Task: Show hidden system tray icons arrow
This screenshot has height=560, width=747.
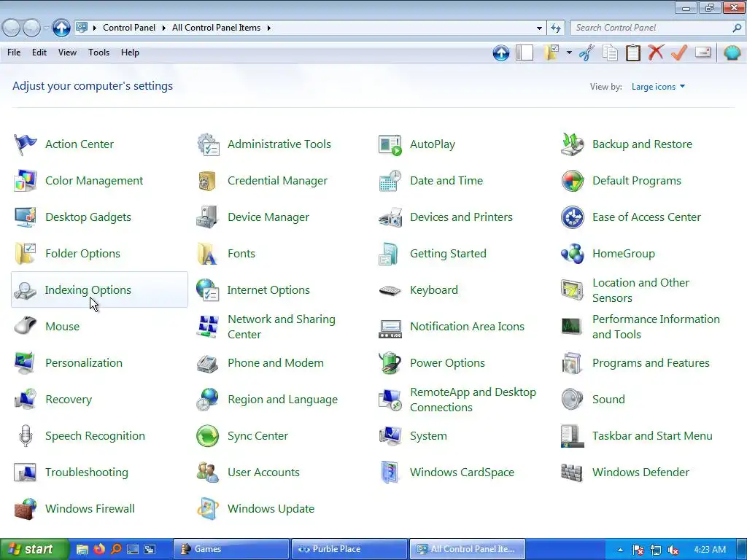Action: tap(620, 550)
